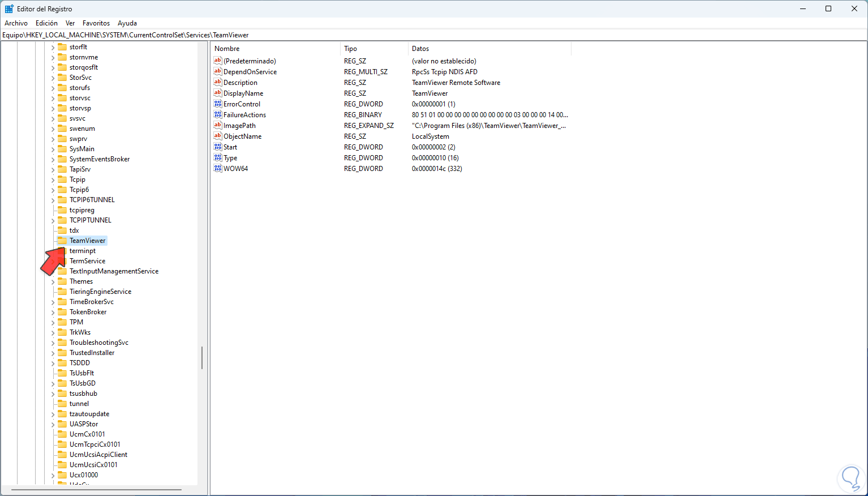Select the Start DWORD value icon
This screenshot has height=496, width=868.
(218, 147)
